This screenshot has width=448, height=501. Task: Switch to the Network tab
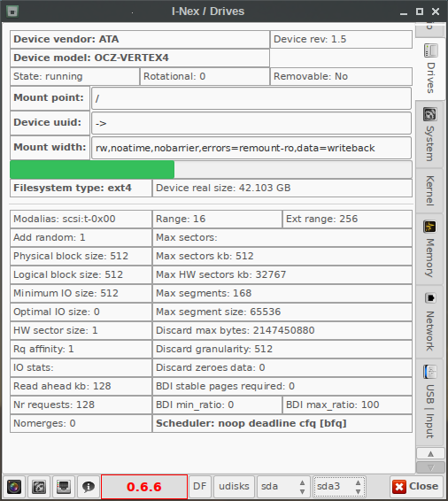pos(429,321)
